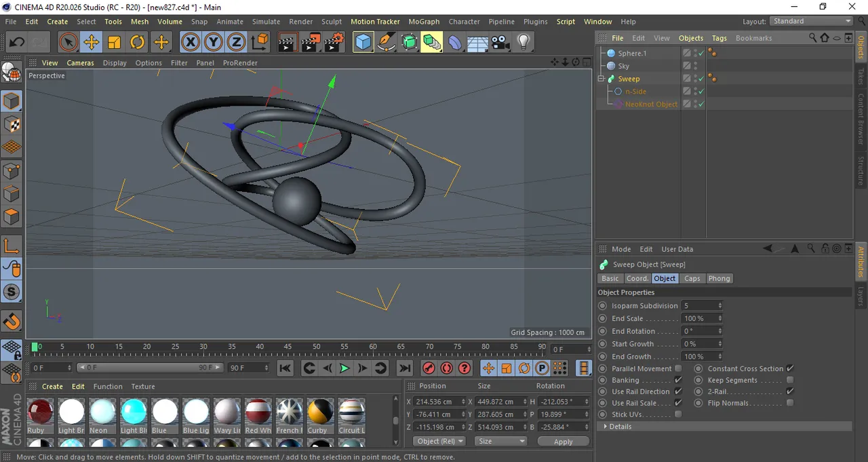
Task: Click the Camera object icon
Action: pos(500,43)
